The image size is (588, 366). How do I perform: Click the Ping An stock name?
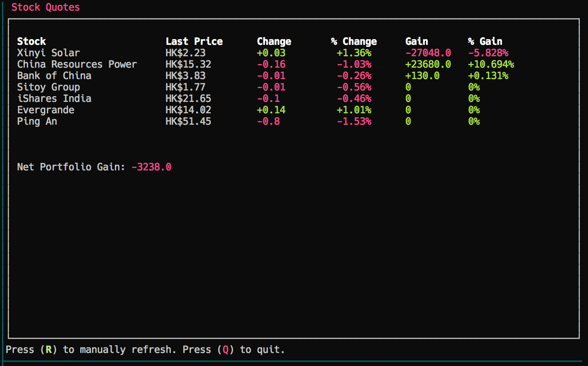click(37, 121)
